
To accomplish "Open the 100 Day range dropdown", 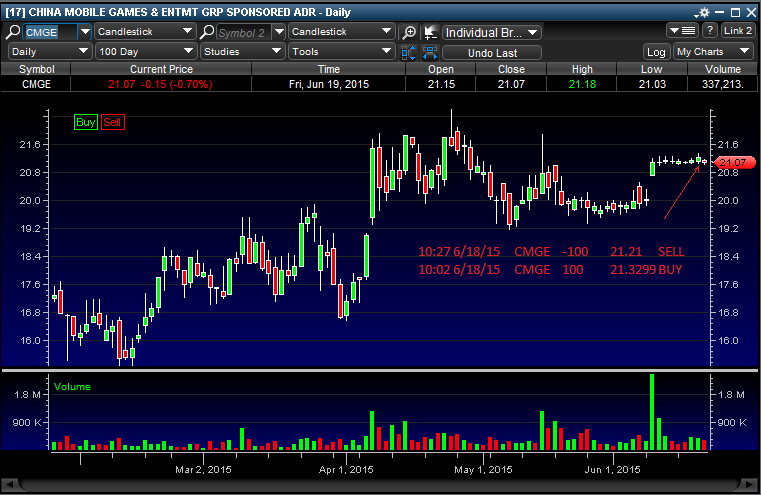I will click(x=146, y=51).
